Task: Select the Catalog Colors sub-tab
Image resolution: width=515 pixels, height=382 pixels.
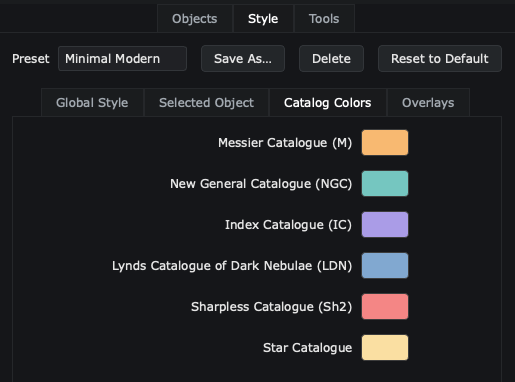Action: pos(328,103)
